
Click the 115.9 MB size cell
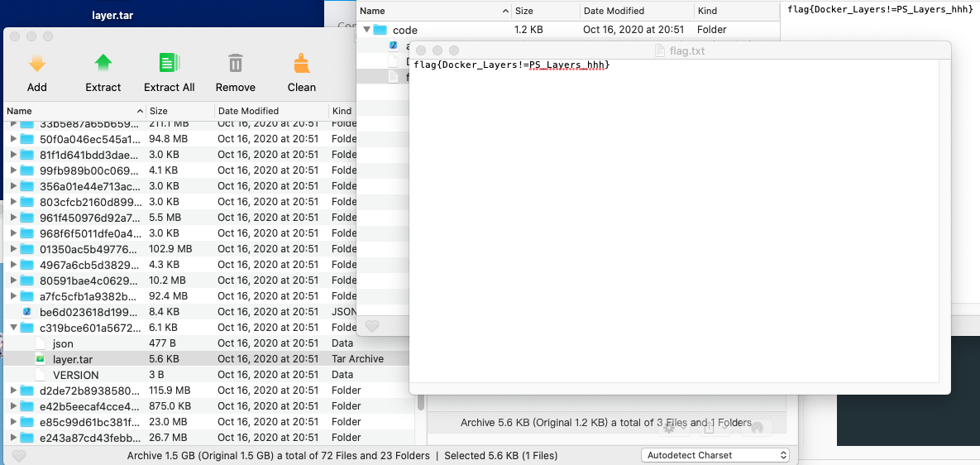pyautogui.click(x=170, y=391)
